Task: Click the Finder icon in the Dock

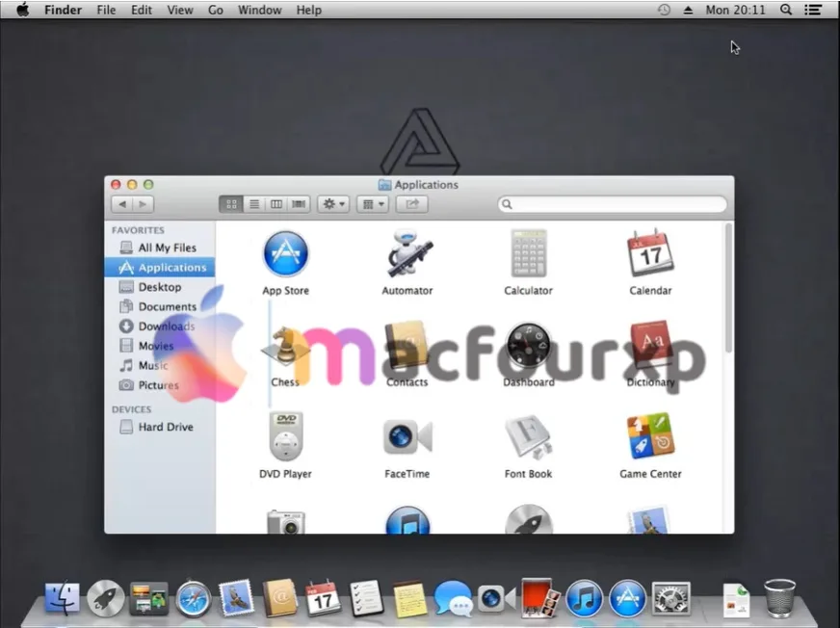Action: [x=63, y=598]
